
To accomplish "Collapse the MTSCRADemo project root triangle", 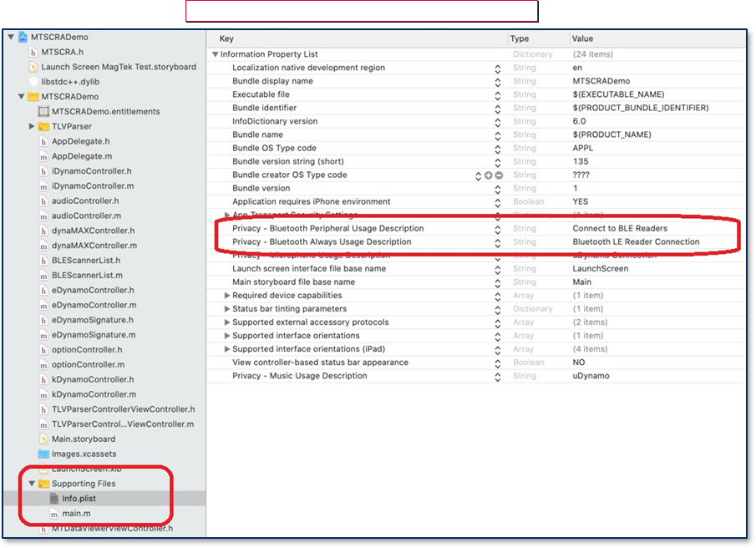I will click(x=11, y=37).
